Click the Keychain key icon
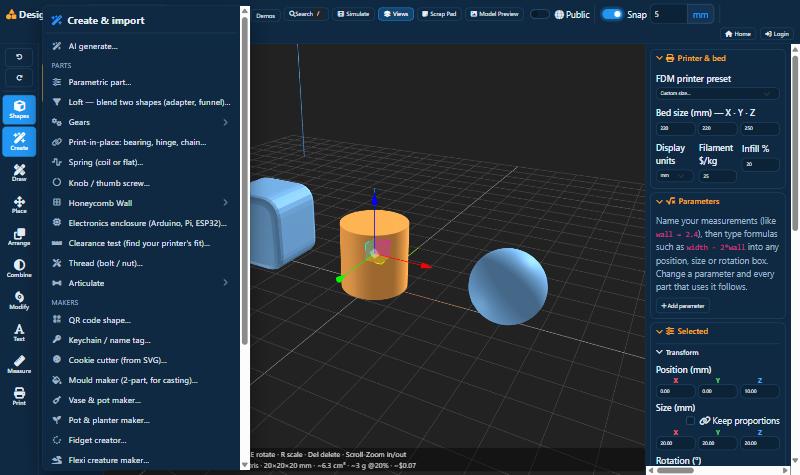Image resolution: width=800 pixels, height=475 pixels. tap(57, 339)
